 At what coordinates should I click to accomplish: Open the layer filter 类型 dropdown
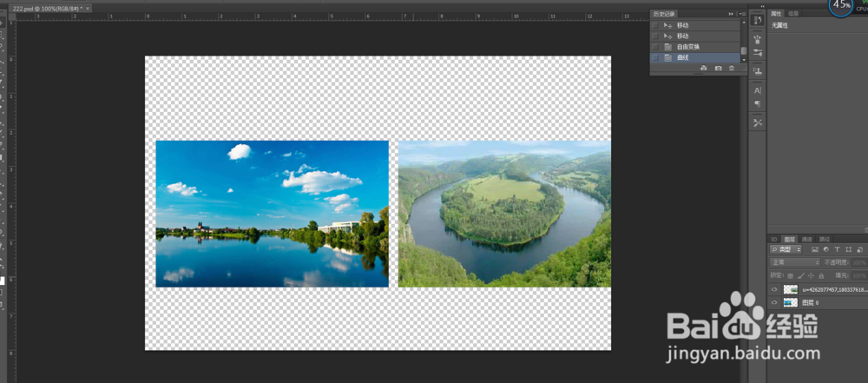coord(786,250)
